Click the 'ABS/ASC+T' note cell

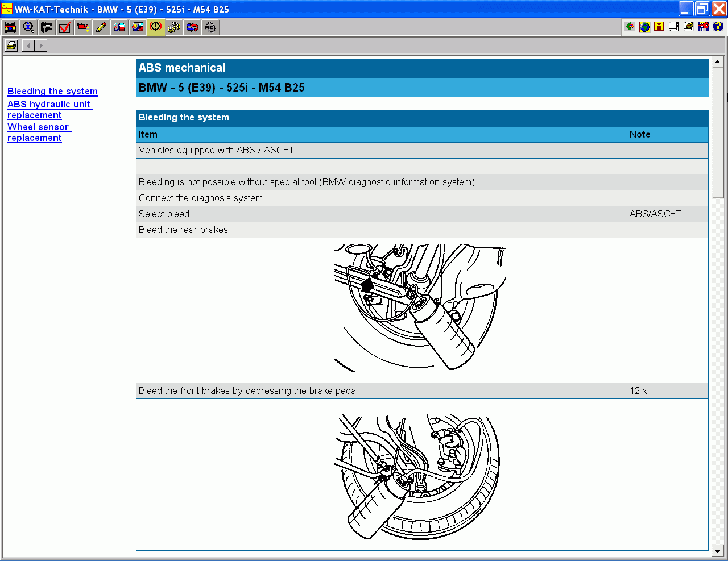coord(668,214)
